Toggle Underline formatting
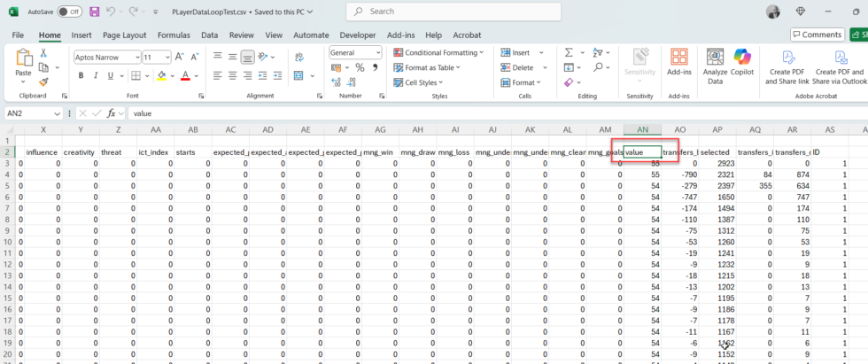Screen dimensions: 868x364 pyautogui.click(x=110, y=75)
